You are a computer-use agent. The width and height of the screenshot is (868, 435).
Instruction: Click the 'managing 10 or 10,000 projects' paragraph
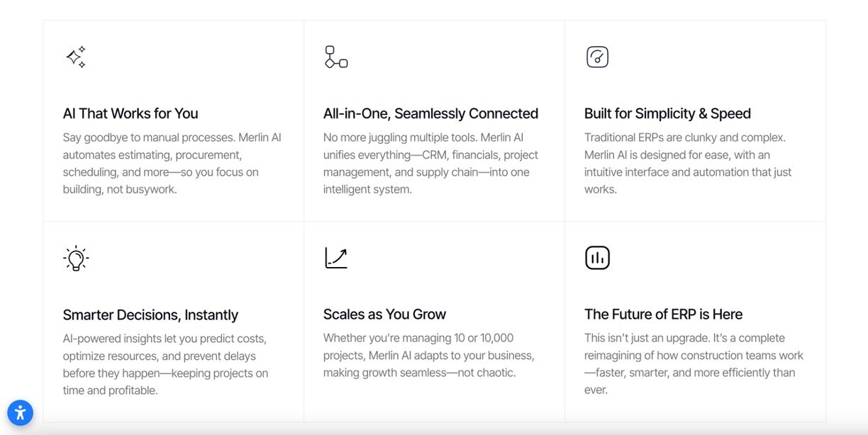click(x=428, y=355)
